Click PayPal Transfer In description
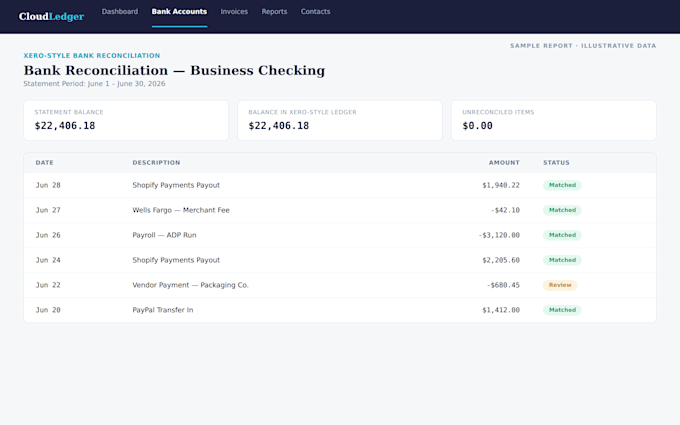 click(x=163, y=310)
